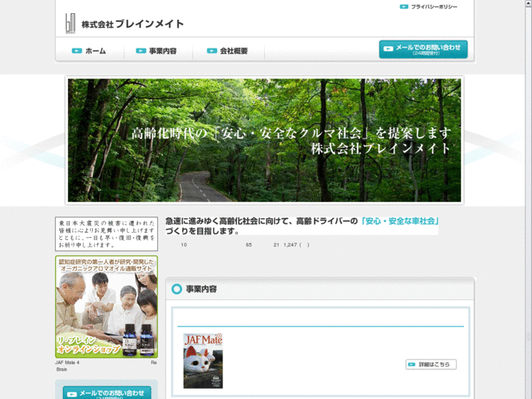The image size is (532, 399).
Task: Click the 東日本大震災 sympathy message box
Action: [x=107, y=234]
